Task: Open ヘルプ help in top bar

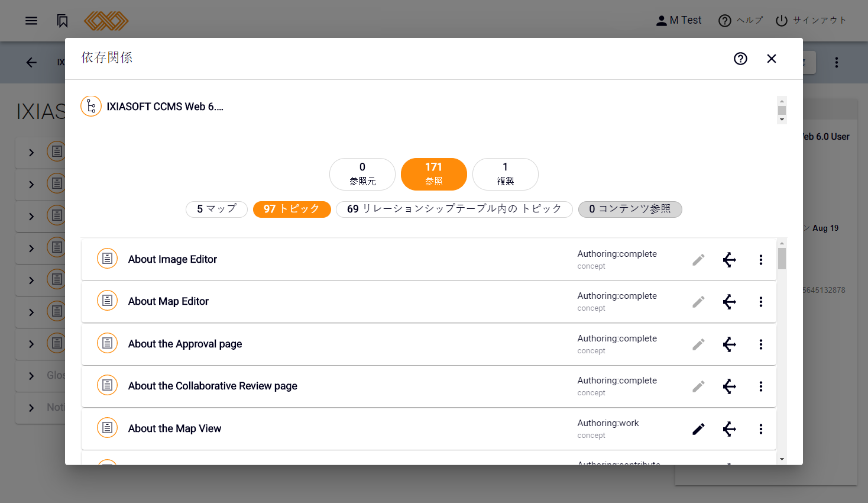Action: tap(740, 21)
